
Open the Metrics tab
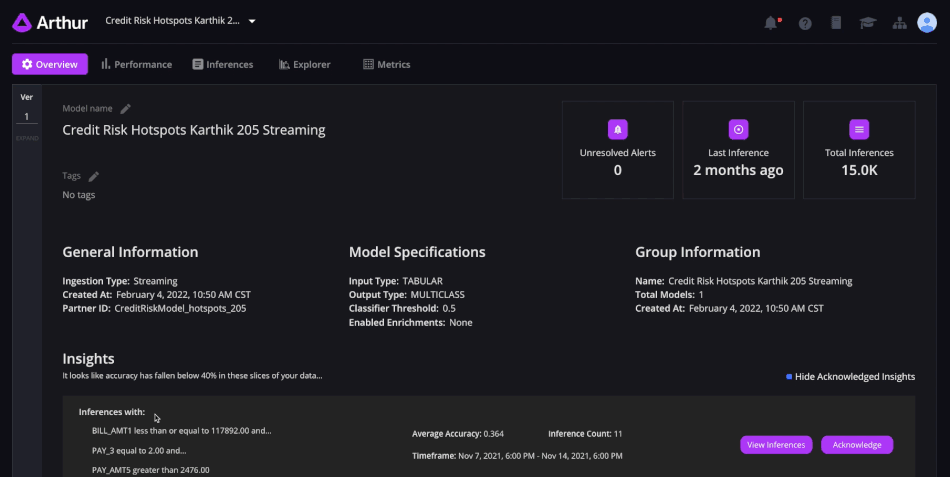[386, 64]
